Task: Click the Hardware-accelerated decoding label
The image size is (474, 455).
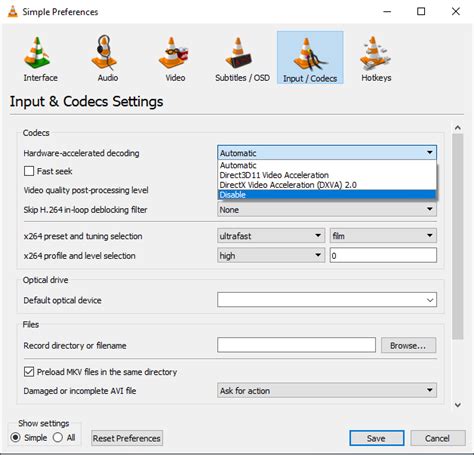Action: [x=81, y=153]
